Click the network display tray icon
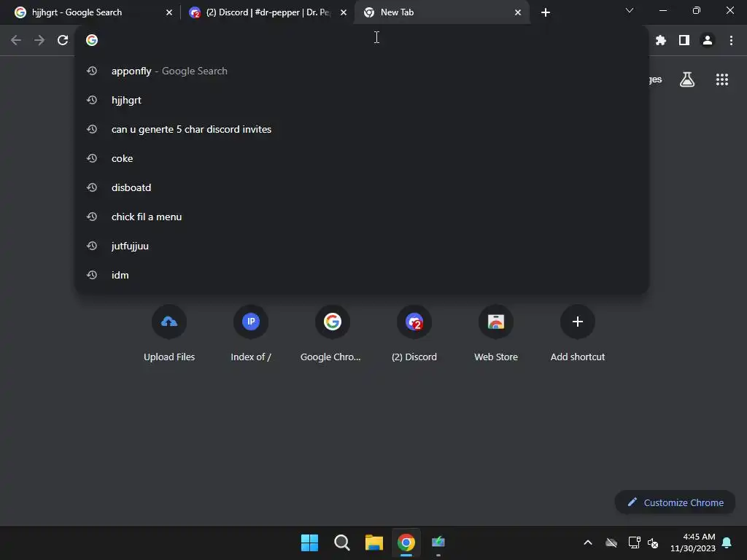747x560 pixels. (634, 542)
